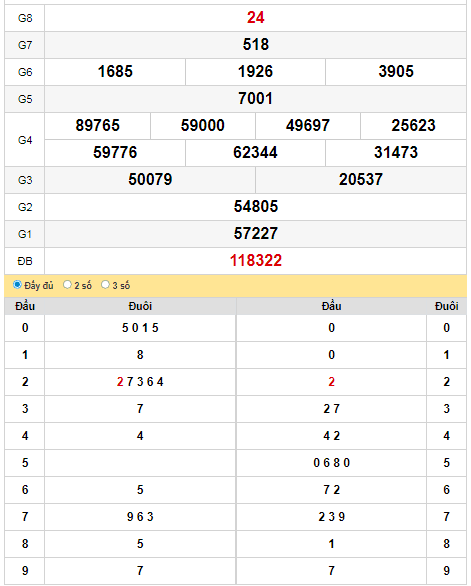Image resolution: width=471 pixels, height=586 pixels.
Task: Click G4 number 59000
Action: coord(203,126)
